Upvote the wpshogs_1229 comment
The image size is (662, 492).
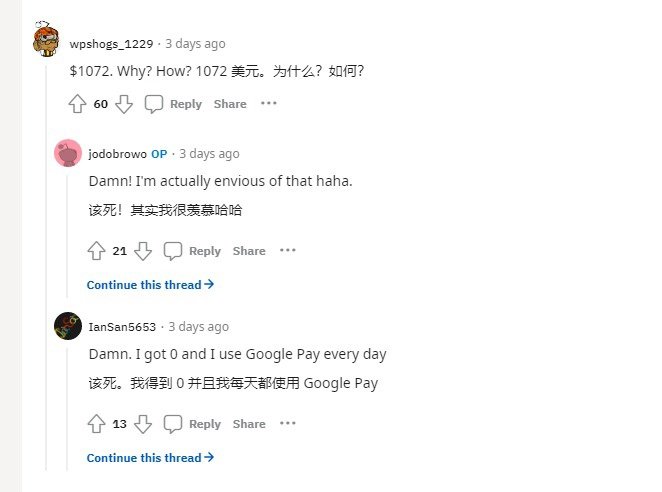click(78, 104)
